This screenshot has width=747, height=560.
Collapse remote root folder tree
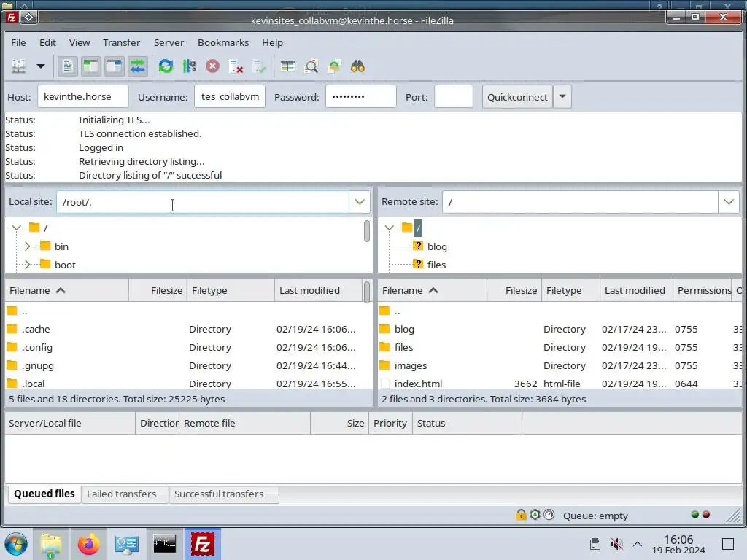(x=390, y=227)
